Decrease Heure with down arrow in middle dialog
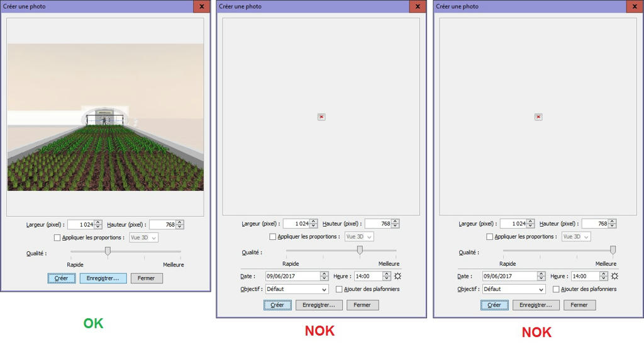The height and width of the screenshot is (347, 644). pyautogui.click(x=387, y=278)
